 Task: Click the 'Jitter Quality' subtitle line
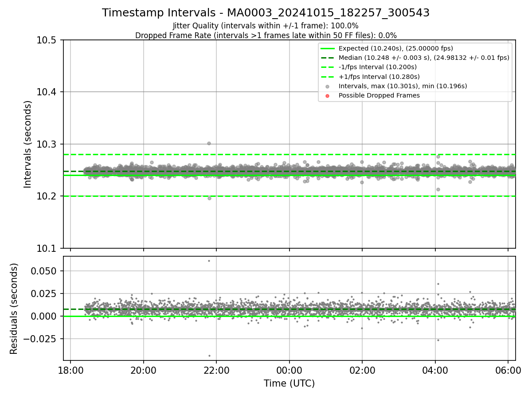[x=266, y=26]
